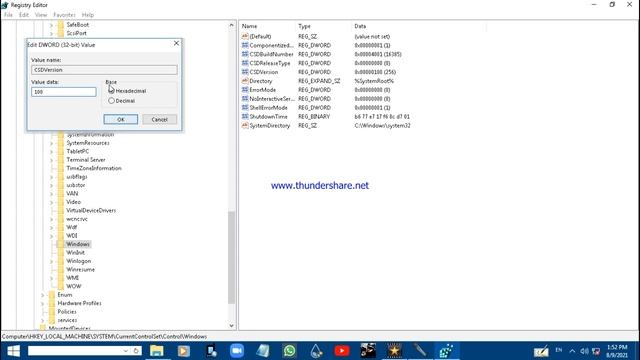The height and width of the screenshot is (360, 640).
Task: Click the Registry Editor title bar icon
Action: click(x=5, y=5)
